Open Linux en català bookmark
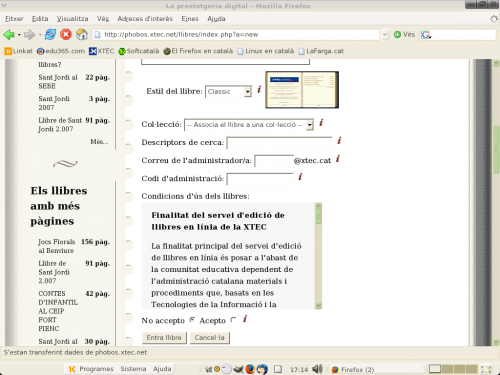The image size is (500, 375). click(x=266, y=51)
